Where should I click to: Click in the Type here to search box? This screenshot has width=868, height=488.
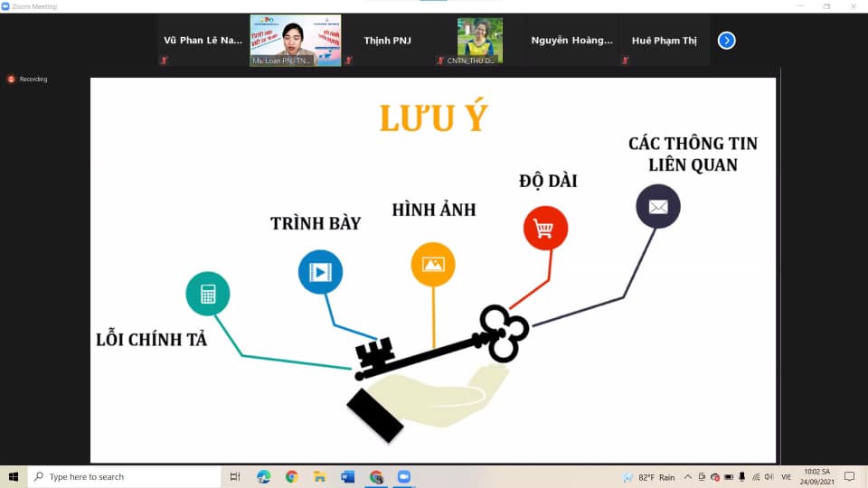127,476
